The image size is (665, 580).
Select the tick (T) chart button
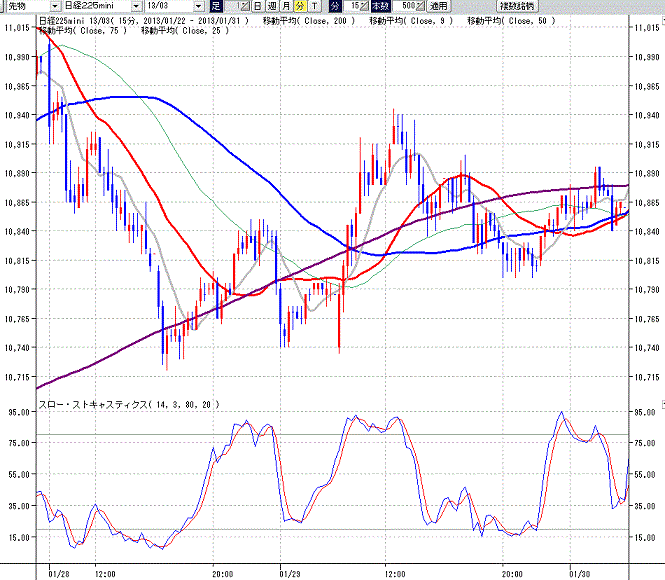click(x=314, y=6)
